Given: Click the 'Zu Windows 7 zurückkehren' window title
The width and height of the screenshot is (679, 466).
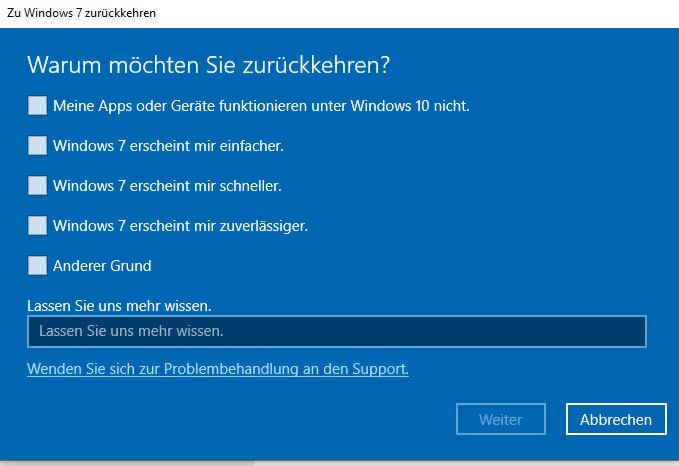Looking at the screenshot, I should click(x=81, y=13).
